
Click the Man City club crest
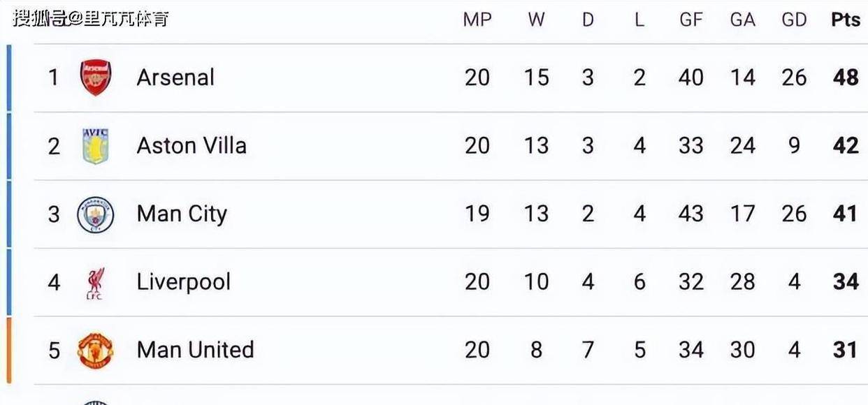click(96, 214)
